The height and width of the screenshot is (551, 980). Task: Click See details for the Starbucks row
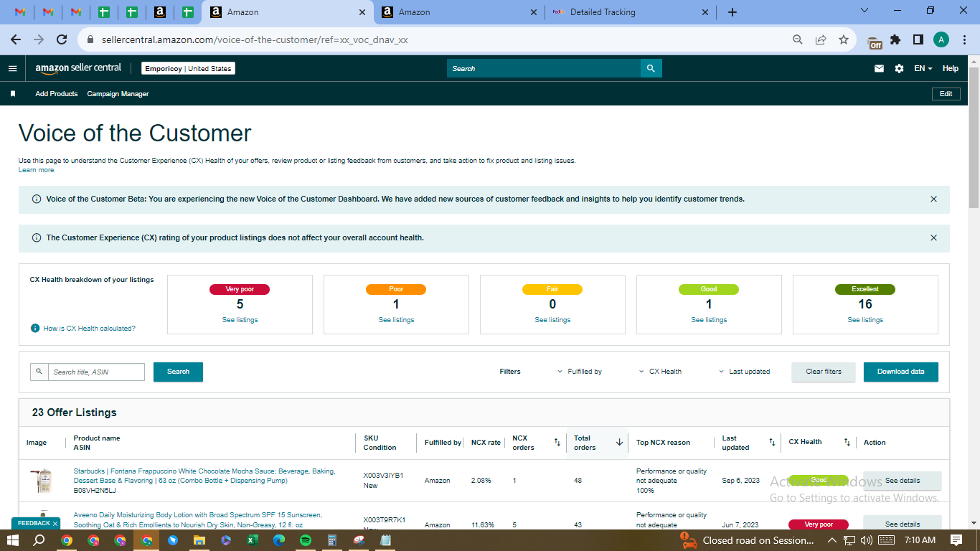pos(903,481)
